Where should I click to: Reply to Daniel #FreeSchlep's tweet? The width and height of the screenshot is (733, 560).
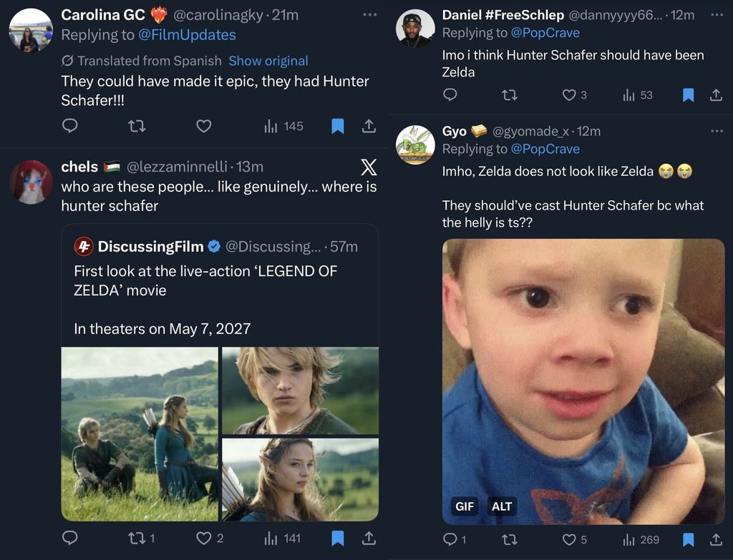click(450, 95)
